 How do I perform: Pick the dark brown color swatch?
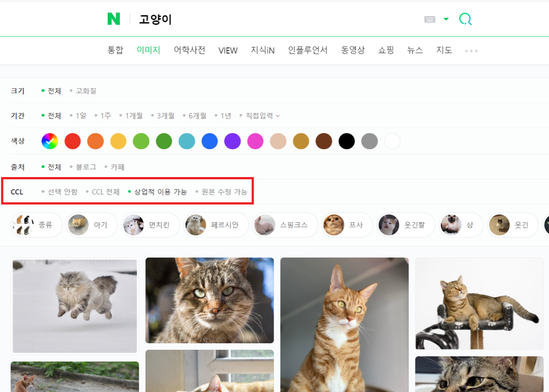324,141
